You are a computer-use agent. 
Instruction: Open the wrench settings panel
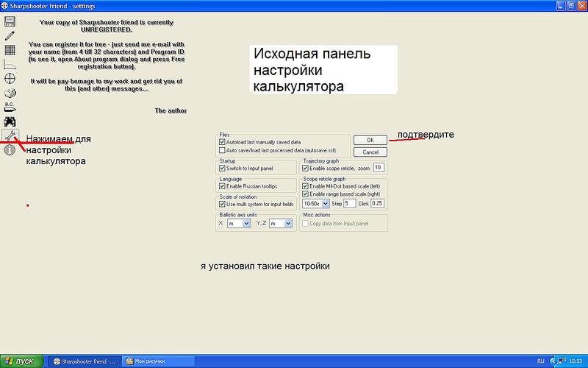tap(10, 135)
